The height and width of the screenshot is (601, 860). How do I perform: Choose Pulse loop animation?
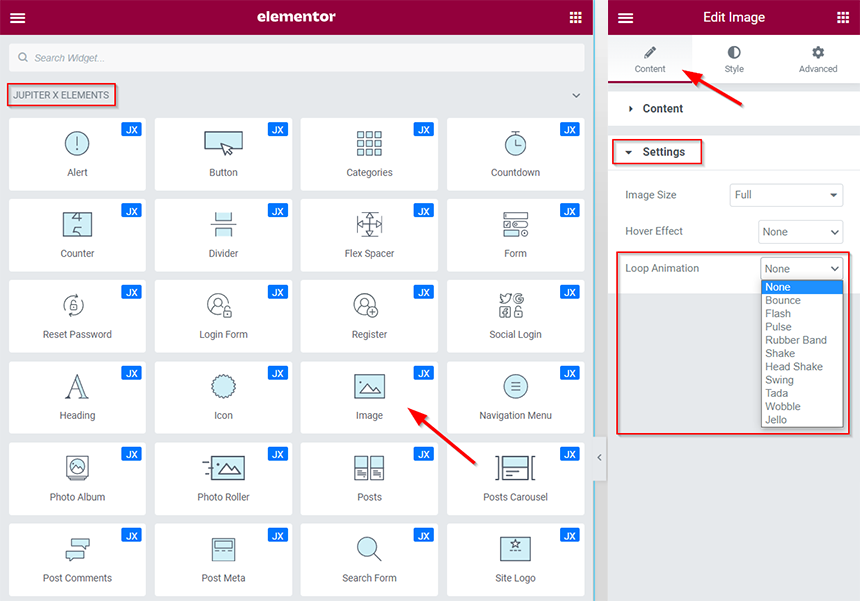pos(801,327)
